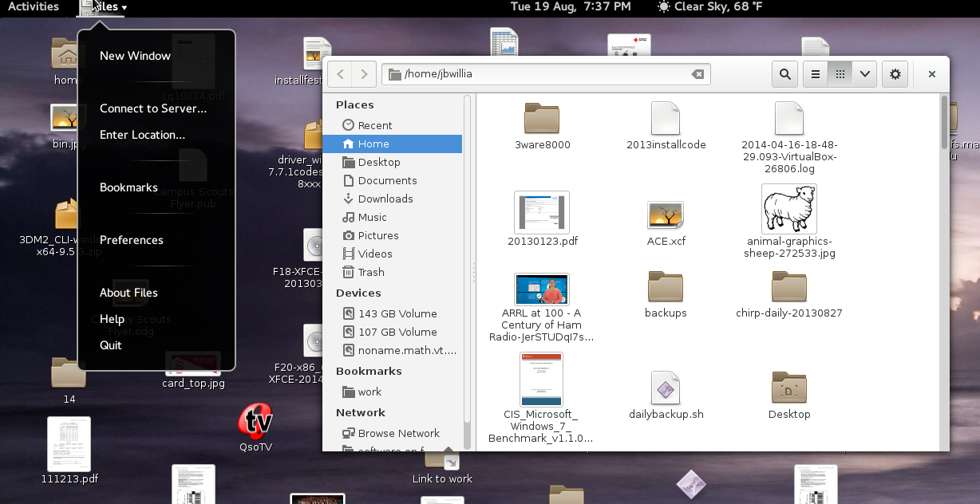Go back with the left arrow button
Viewport: 980px width, 504px height.
[x=340, y=74]
